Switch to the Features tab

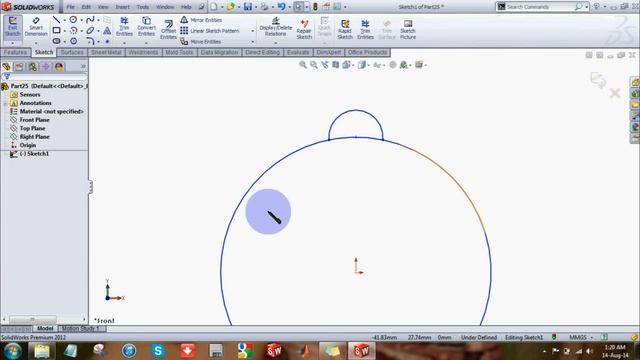(16, 52)
